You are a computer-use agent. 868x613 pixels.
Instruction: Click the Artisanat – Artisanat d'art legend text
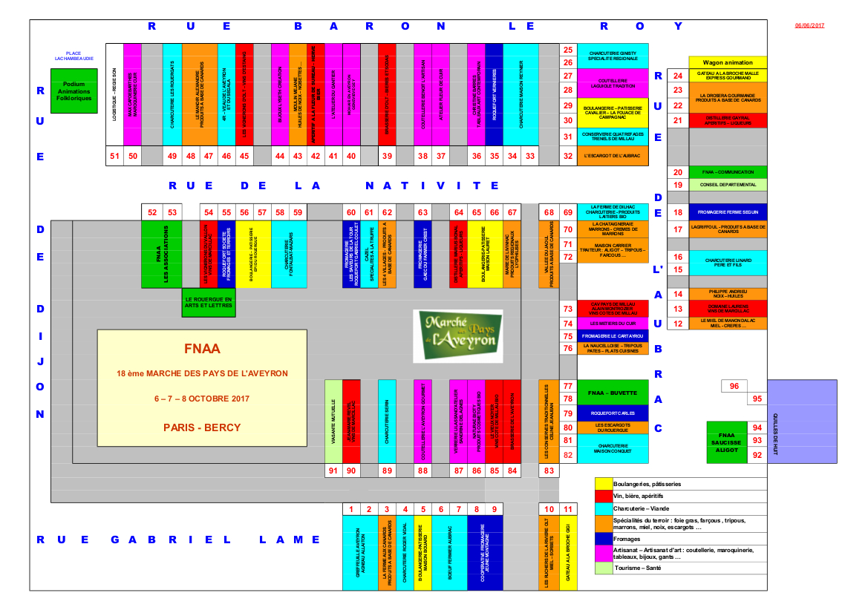coord(683,553)
